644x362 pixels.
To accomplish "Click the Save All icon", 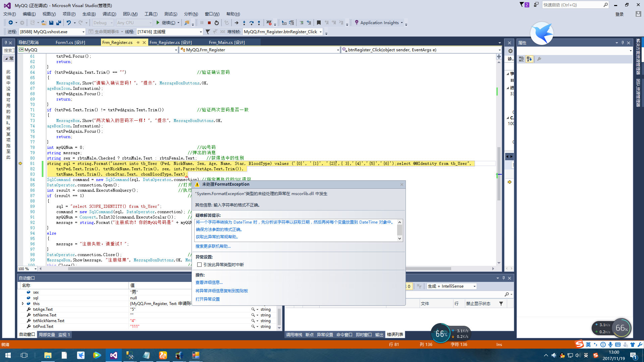I will pyautogui.click(x=59, y=22).
